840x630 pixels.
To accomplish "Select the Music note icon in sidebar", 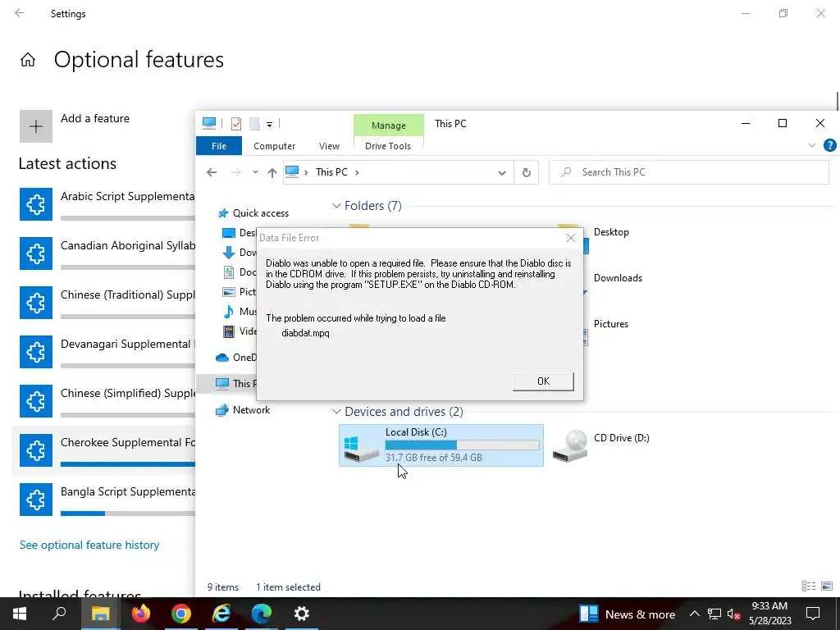I will tap(229, 311).
